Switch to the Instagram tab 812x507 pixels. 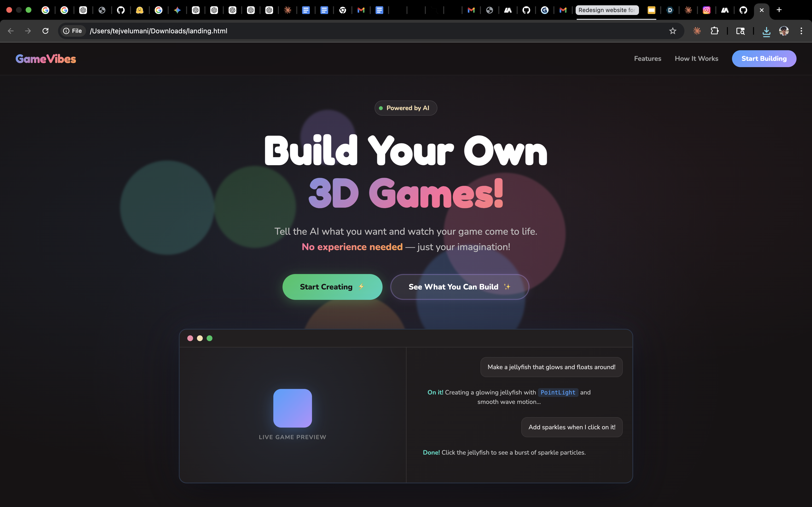point(706,10)
